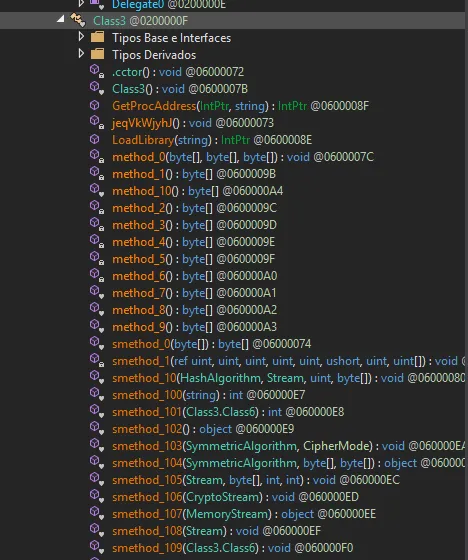
Task: Open jeqVkWjyhJ() : void @06000073
Action: [x=193, y=123]
